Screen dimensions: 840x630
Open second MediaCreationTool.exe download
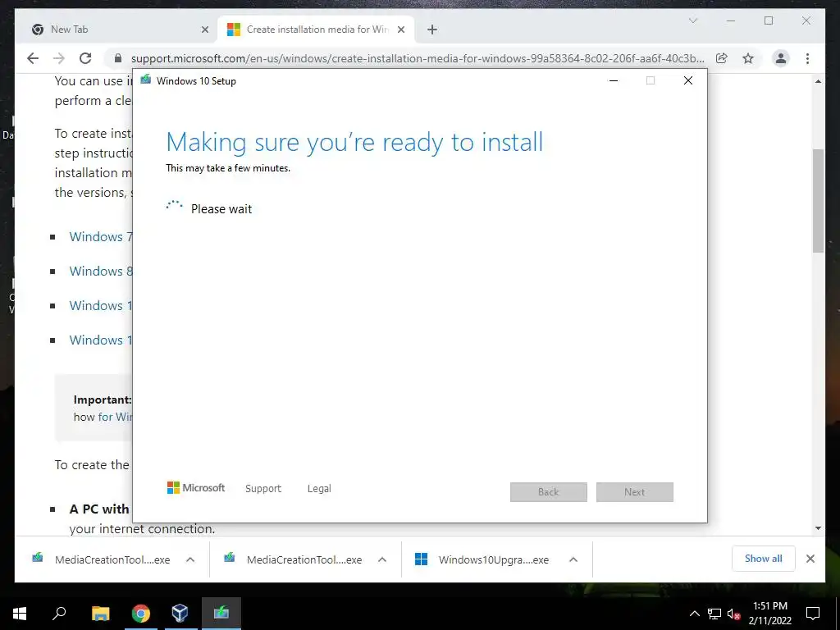[294, 559]
